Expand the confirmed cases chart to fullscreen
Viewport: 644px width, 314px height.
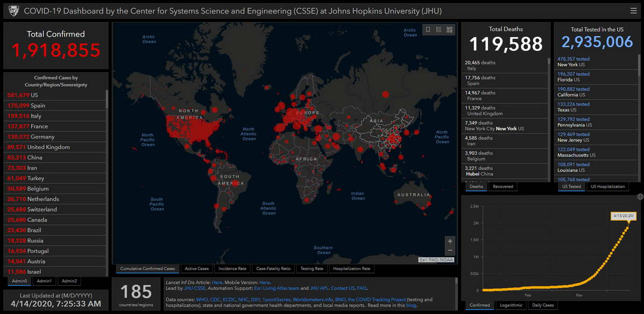(640, 197)
